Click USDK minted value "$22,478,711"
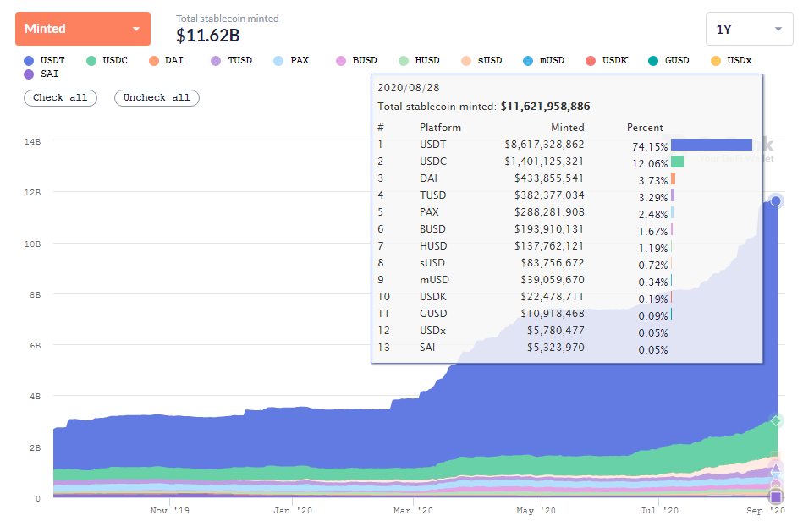The width and height of the screenshot is (803, 532). [x=553, y=297]
